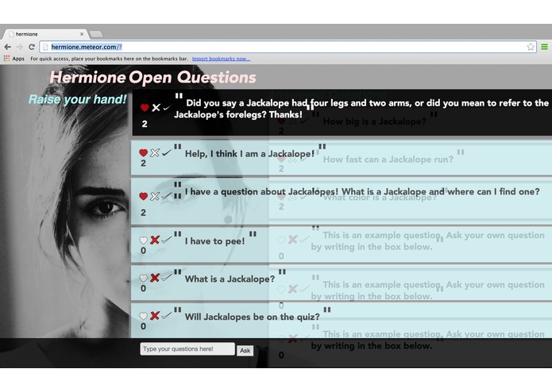Click the faded 'How big is a Jackalope?' question

click(x=375, y=121)
